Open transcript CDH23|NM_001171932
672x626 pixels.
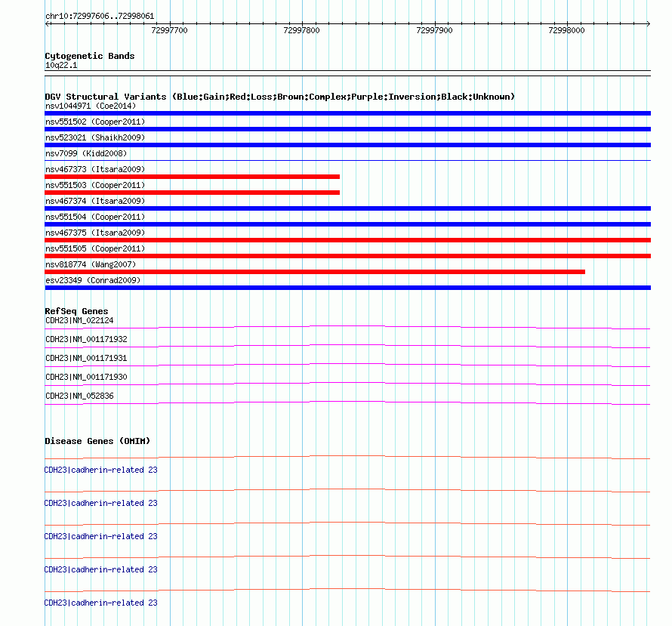click(x=86, y=339)
